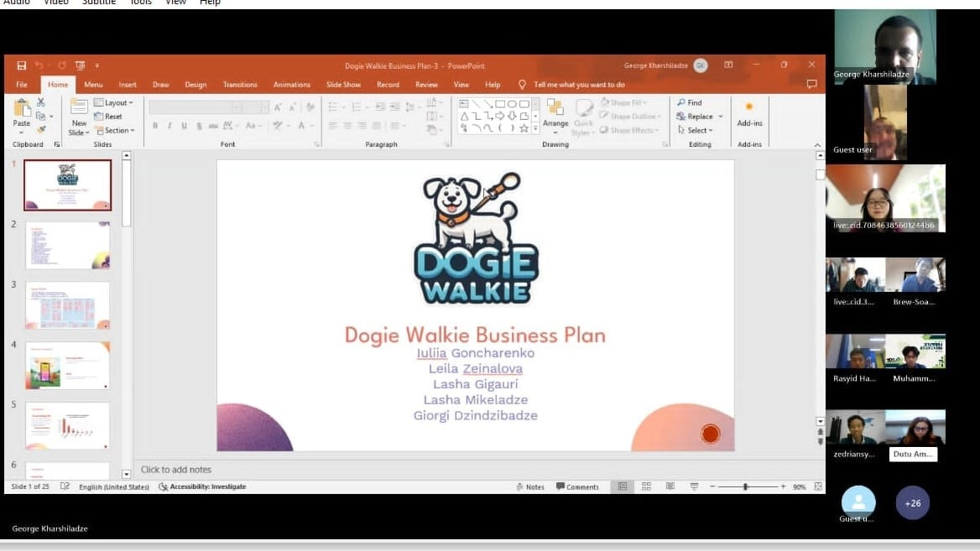The width and height of the screenshot is (980, 551).
Task: Click the Tell me lightbulb icon
Action: point(522,85)
